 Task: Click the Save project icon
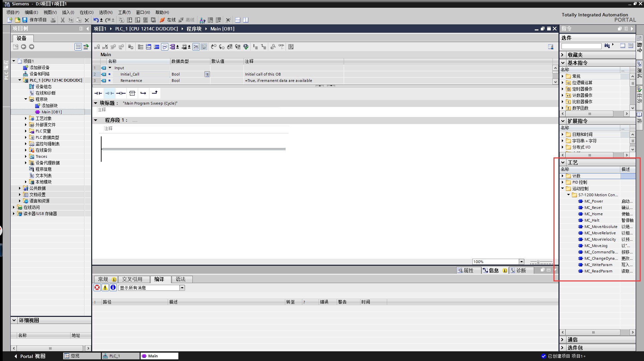[x=25, y=20]
